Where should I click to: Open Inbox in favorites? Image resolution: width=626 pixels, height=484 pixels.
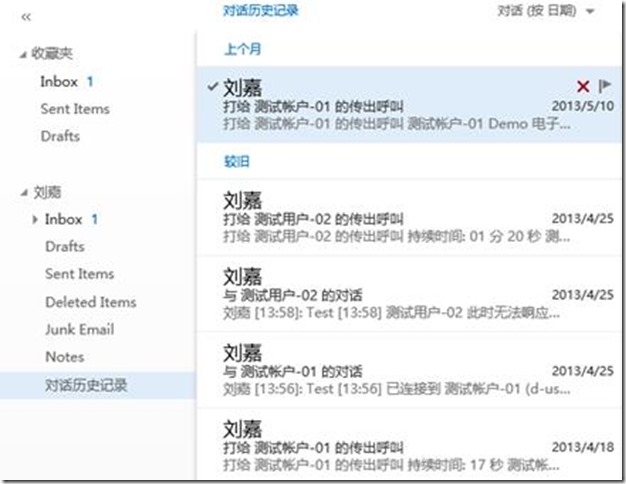(x=59, y=81)
